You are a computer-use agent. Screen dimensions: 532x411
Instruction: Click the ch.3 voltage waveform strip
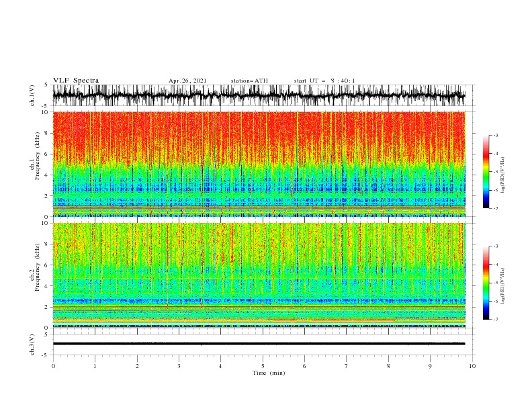pyautogui.click(x=259, y=344)
